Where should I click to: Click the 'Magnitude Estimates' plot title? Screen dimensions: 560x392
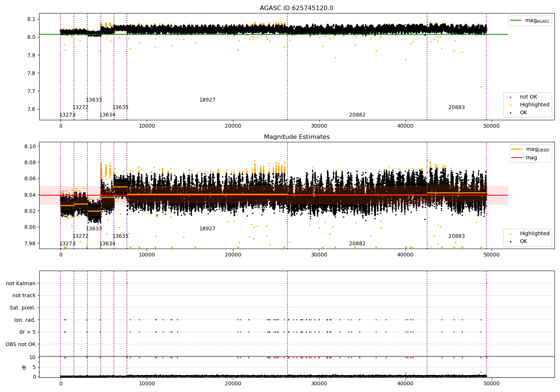point(296,137)
